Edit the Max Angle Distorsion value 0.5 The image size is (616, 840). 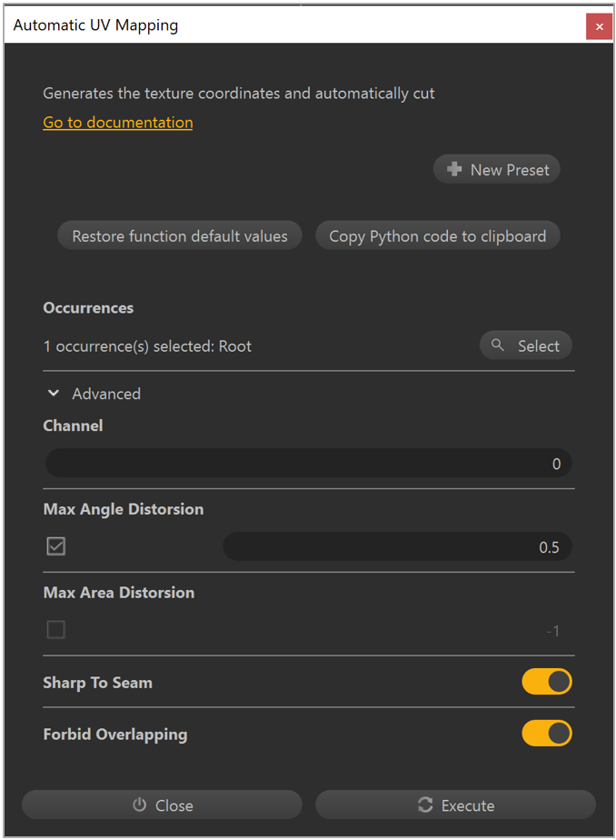[397, 545]
